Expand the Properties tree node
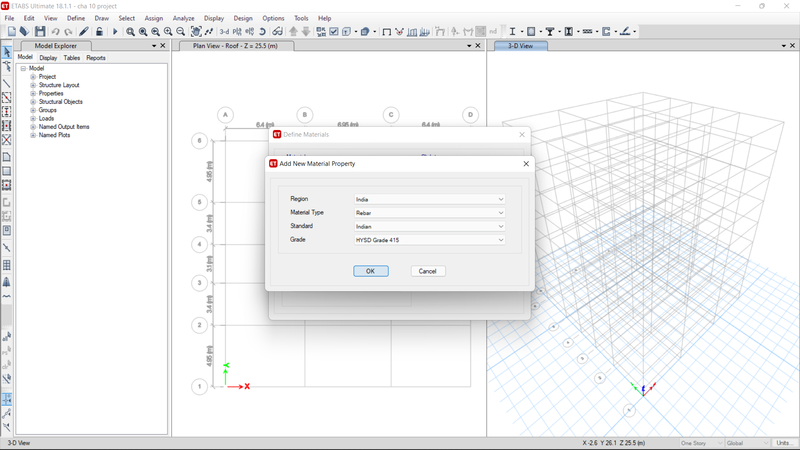The image size is (800, 450). tap(33, 93)
